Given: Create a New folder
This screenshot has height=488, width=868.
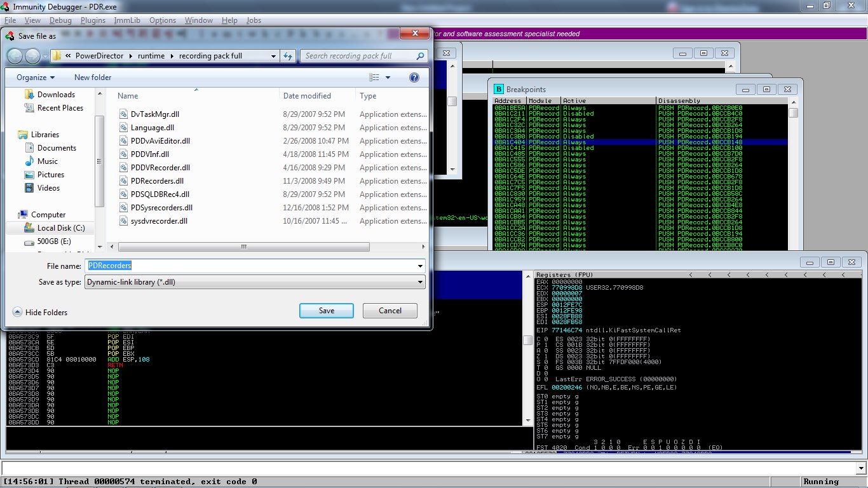Looking at the screenshot, I should (x=93, y=78).
